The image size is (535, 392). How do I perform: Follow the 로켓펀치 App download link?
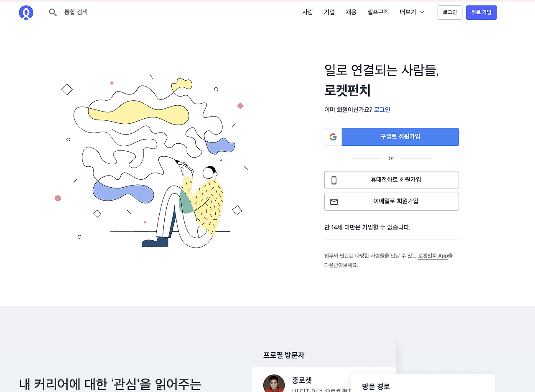click(x=433, y=256)
